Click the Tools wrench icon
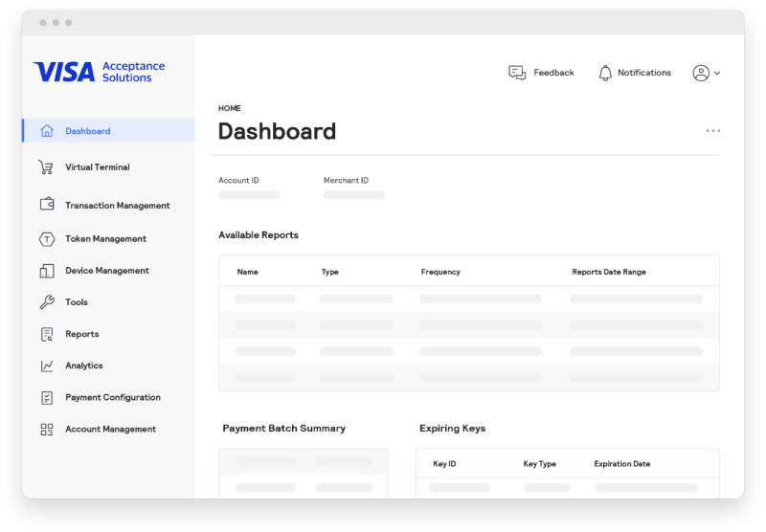Image resolution: width=766 pixels, height=532 pixels. pyautogui.click(x=47, y=302)
